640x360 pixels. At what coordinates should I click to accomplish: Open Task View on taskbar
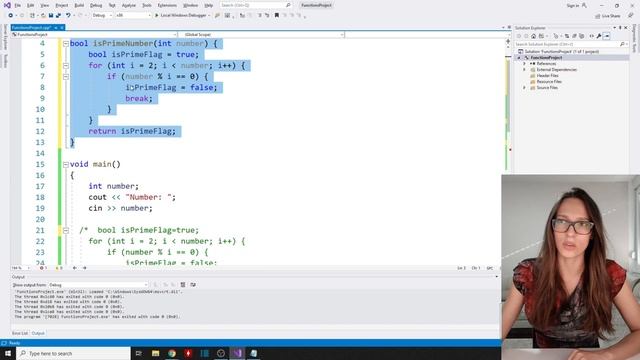click(x=139, y=353)
